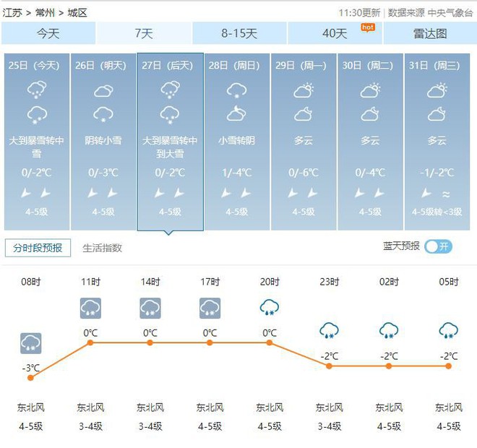This screenshot has height=448, width=477.
Task: Click 东北风 label under 14时
Action: pyautogui.click(x=150, y=408)
